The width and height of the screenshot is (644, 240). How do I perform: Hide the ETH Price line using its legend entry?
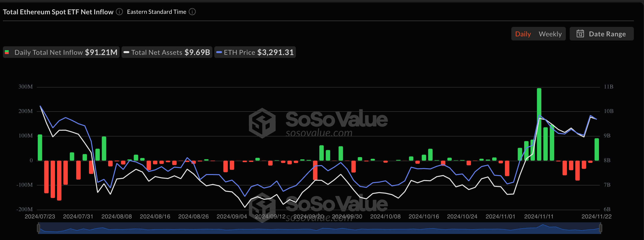pos(254,52)
